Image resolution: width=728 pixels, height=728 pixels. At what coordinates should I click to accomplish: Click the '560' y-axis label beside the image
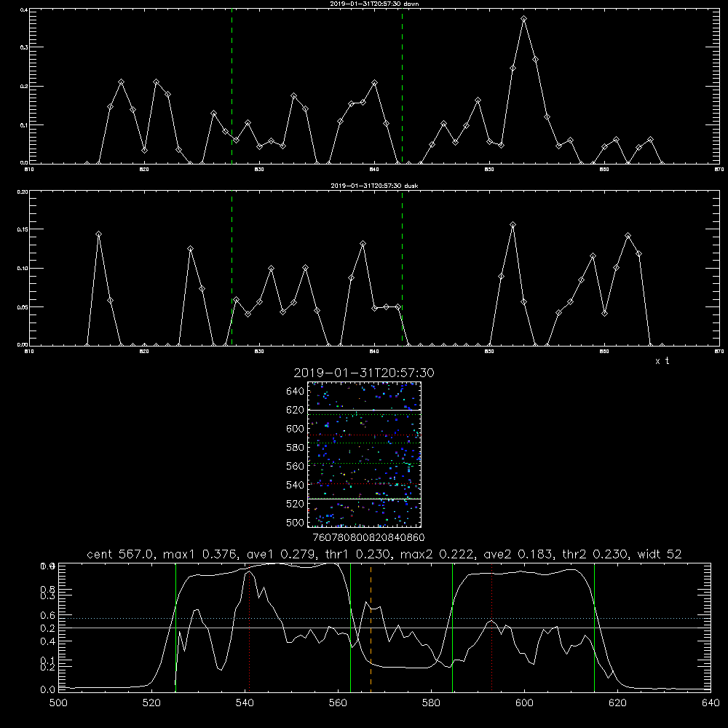pos(296,466)
